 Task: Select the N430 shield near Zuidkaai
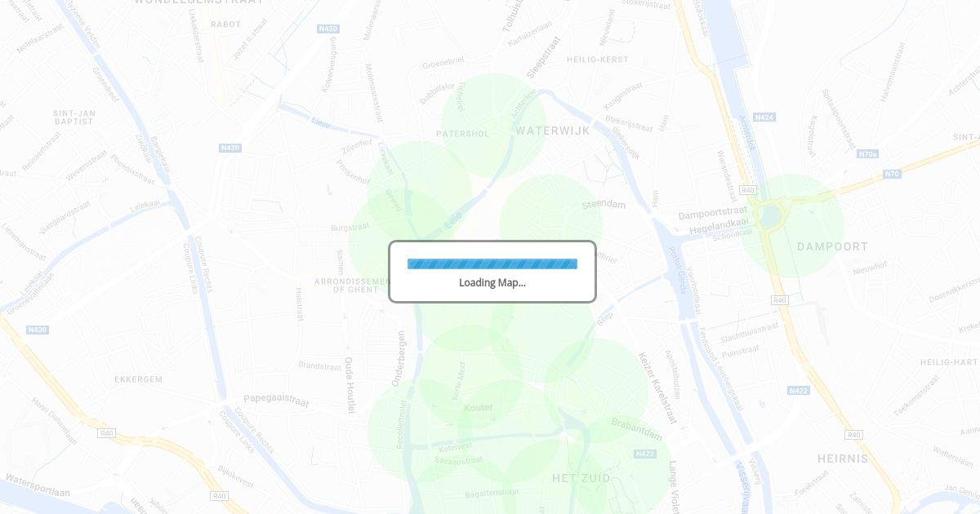[x=230, y=148]
